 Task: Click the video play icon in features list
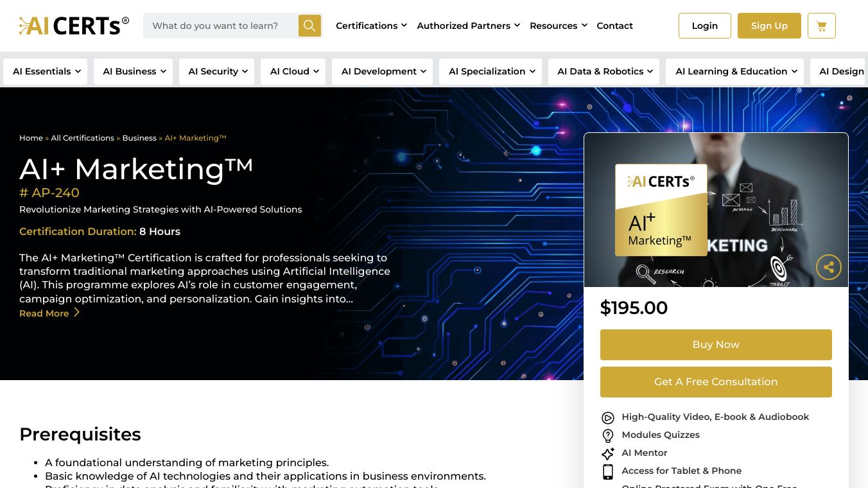tap(608, 418)
